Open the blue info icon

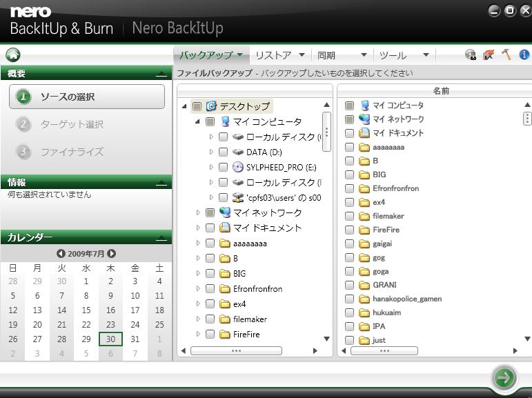point(524,54)
